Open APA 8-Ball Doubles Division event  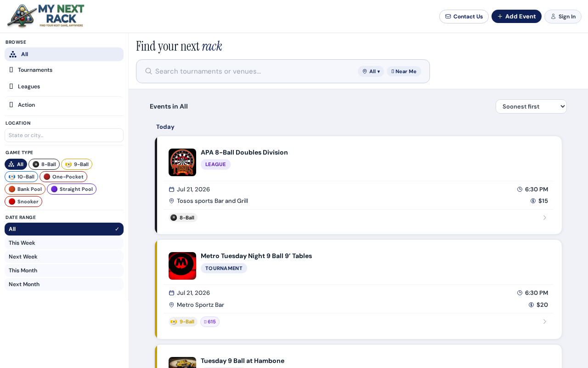[244, 152]
